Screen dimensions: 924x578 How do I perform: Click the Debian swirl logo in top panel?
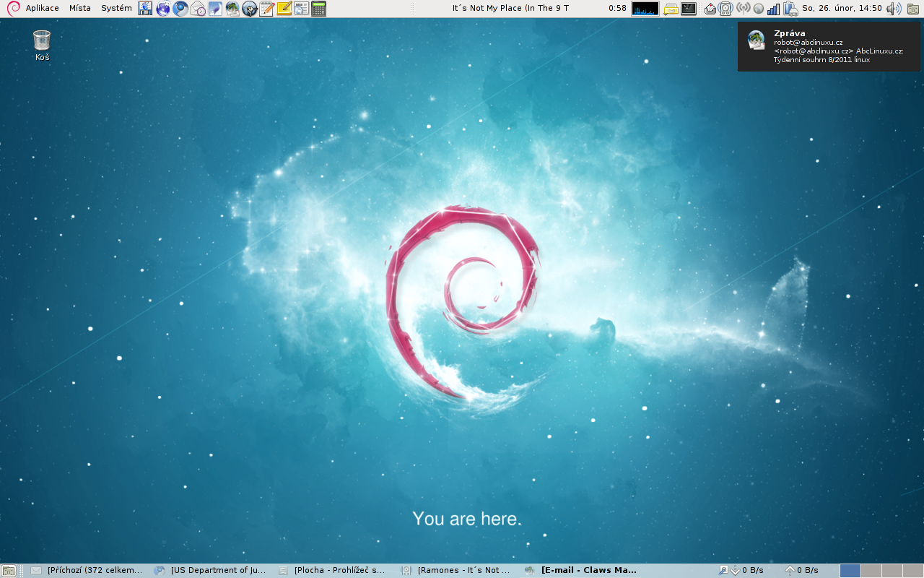coord(12,8)
